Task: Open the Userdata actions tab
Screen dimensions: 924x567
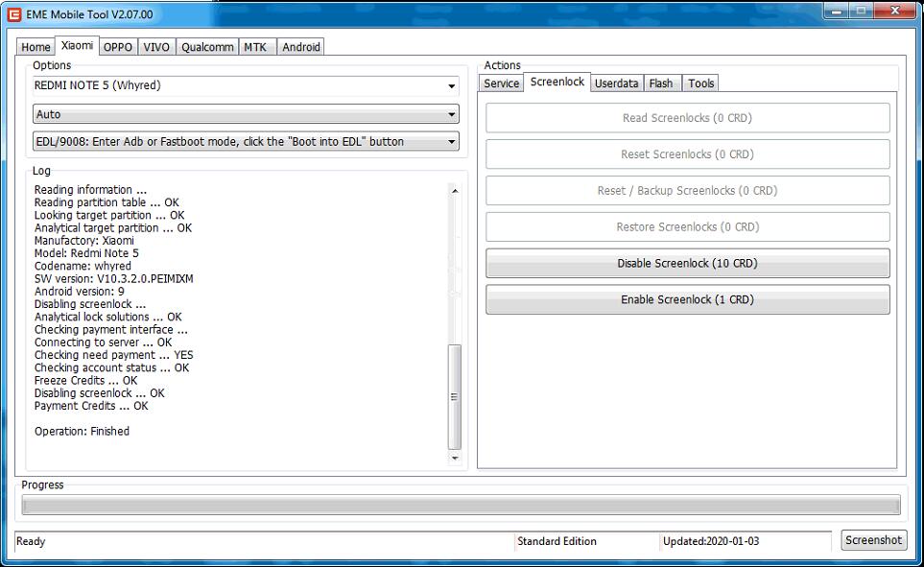Action: click(616, 83)
